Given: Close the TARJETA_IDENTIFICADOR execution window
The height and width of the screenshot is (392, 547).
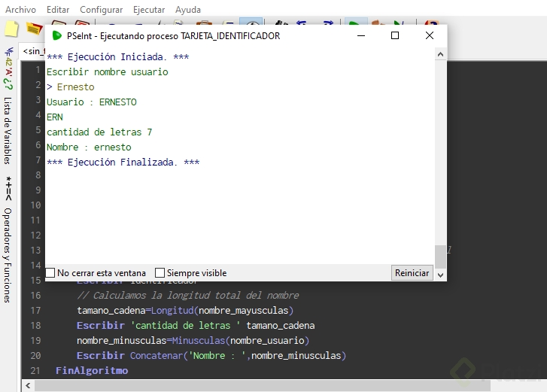Looking at the screenshot, I should [x=430, y=35].
